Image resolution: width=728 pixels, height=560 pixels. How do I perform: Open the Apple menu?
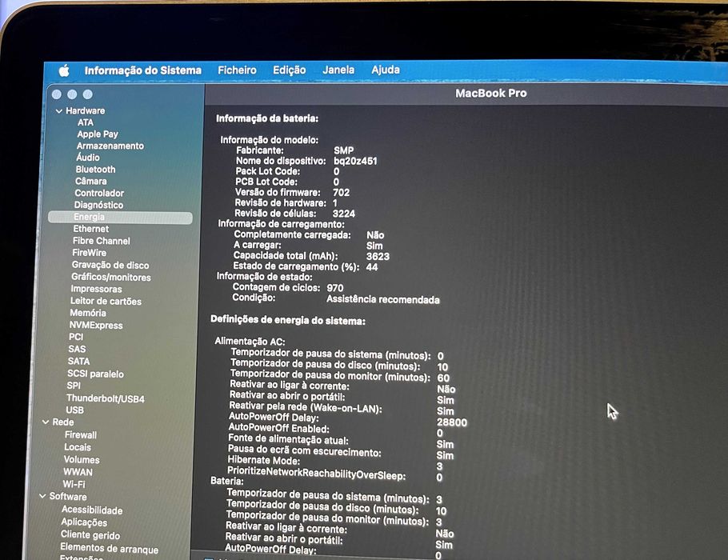pos(64,70)
